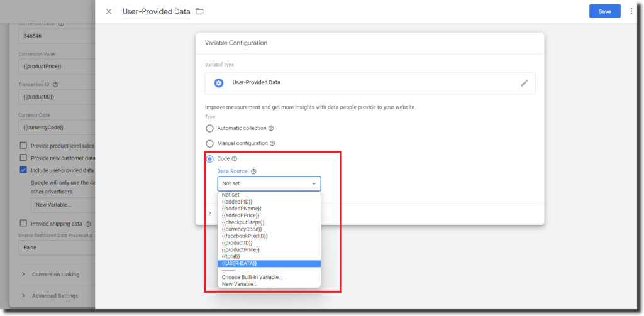This screenshot has width=644, height=316.
Task: Select New Variable... in dropdown list
Action: 269,284
